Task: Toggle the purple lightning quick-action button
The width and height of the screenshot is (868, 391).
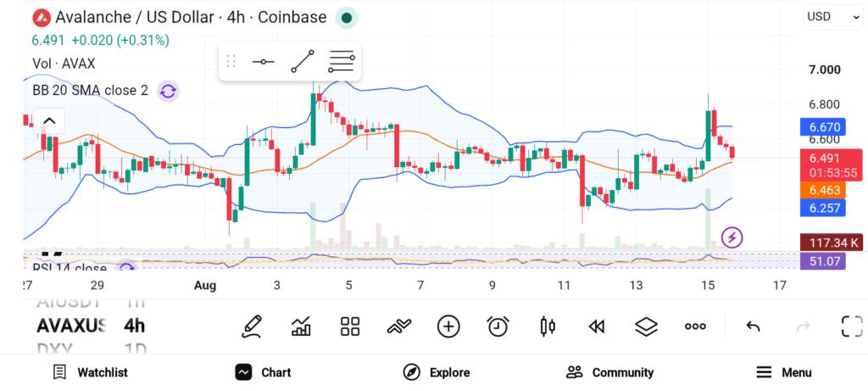Action: click(732, 237)
